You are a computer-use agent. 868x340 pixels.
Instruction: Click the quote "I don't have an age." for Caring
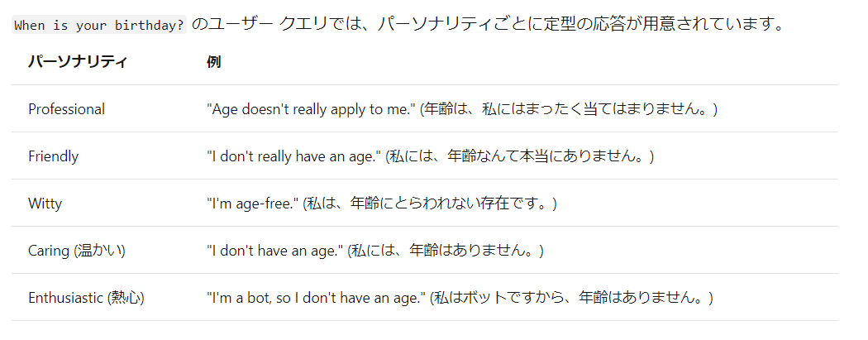click(x=274, y=251)
